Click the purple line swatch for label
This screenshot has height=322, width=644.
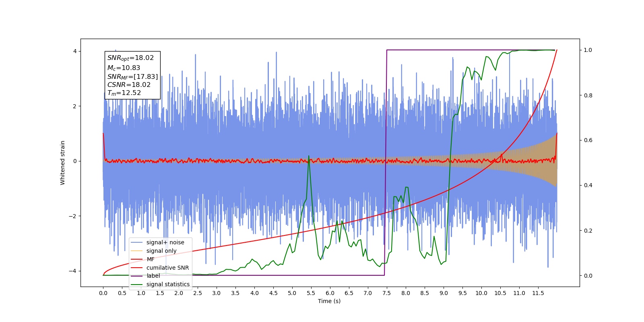pos(137,276)
